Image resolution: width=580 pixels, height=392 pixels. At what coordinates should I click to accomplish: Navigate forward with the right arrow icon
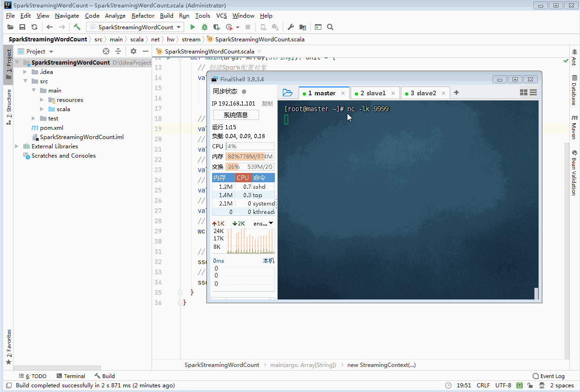[x=62, y=27]
